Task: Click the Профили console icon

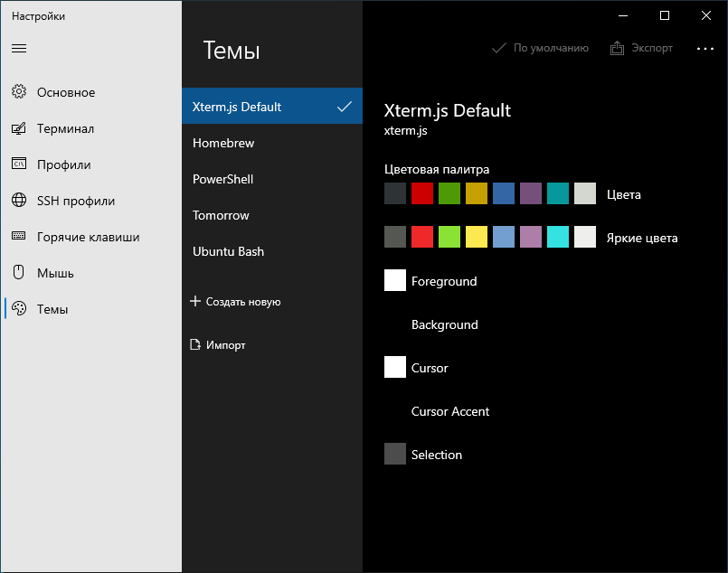Action: point(18,164)
